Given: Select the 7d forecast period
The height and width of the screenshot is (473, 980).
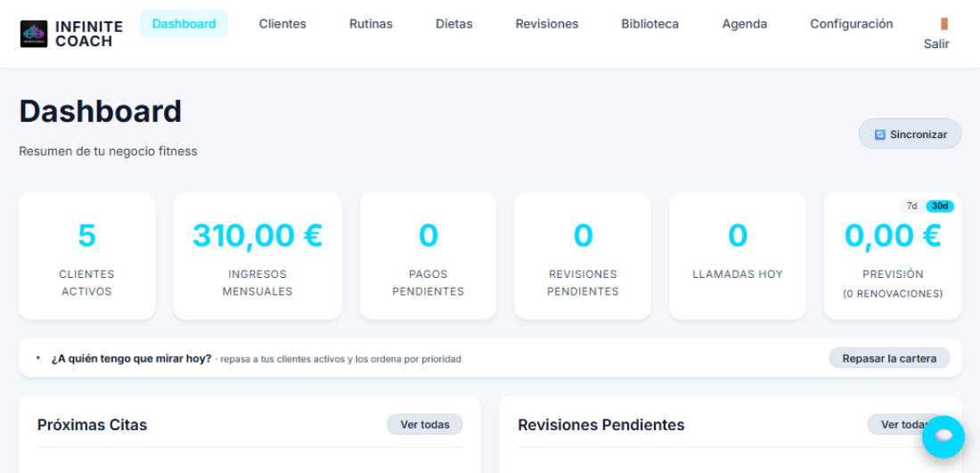Looking at the screenshot, I should click(x=912, y=206).
